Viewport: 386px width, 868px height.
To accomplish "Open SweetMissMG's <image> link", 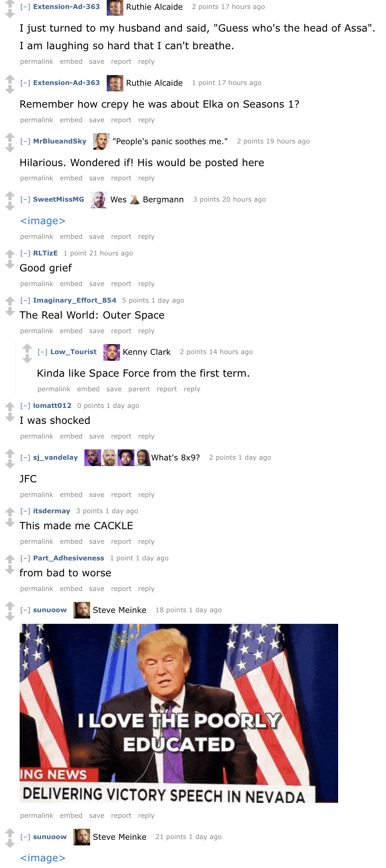I will 43,221.
